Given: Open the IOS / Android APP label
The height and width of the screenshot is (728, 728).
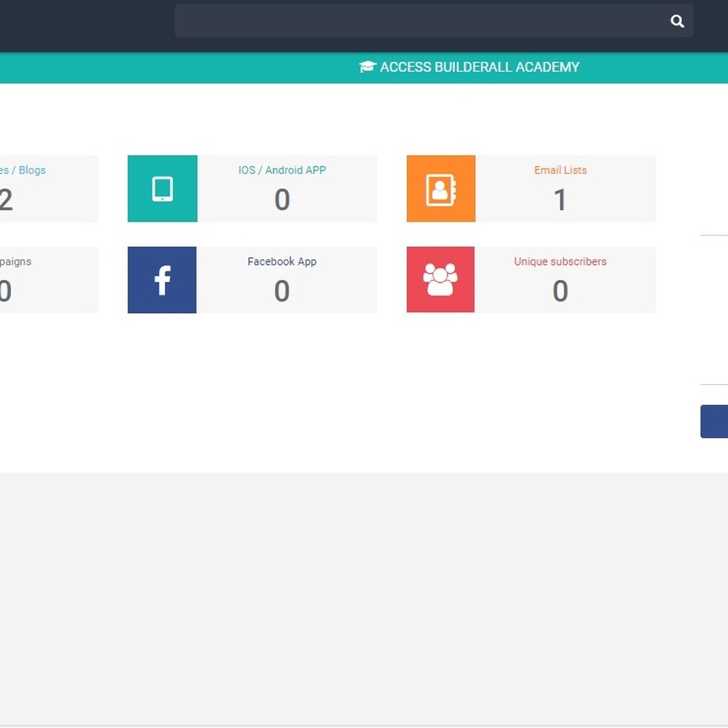Looking at the screenshot, I should pos(282,170).
